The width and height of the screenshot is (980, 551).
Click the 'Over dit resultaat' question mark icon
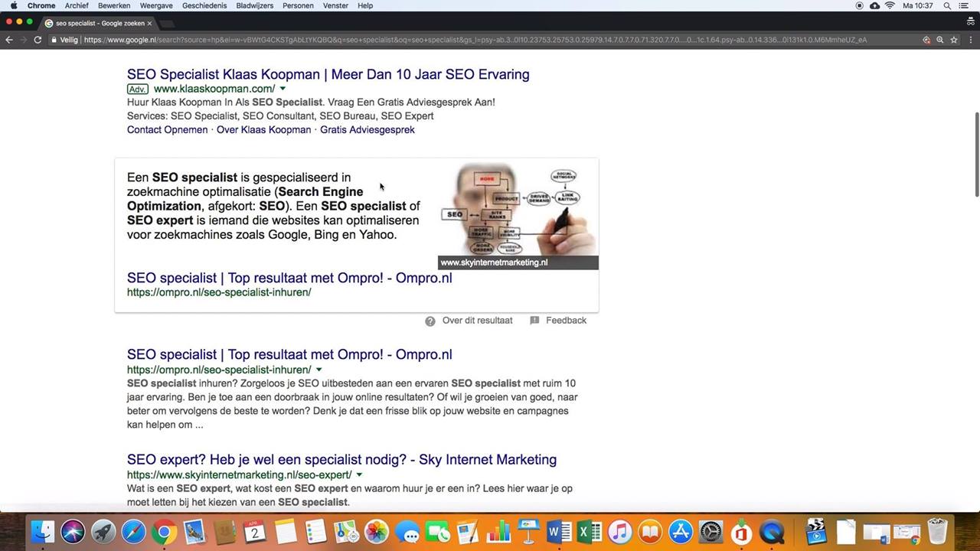point(430,321)
